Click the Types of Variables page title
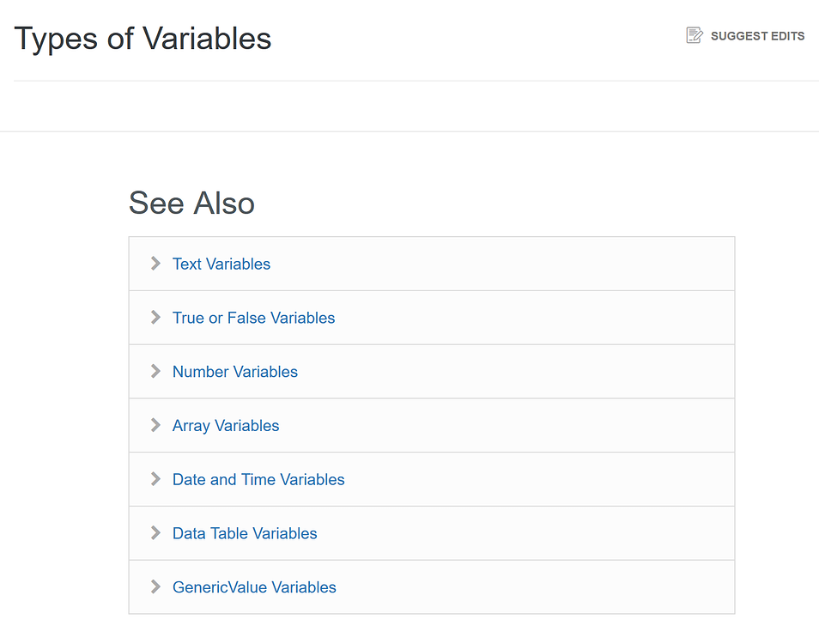The width and height of the screenshot is (819, 644). (x=143, y=38)
